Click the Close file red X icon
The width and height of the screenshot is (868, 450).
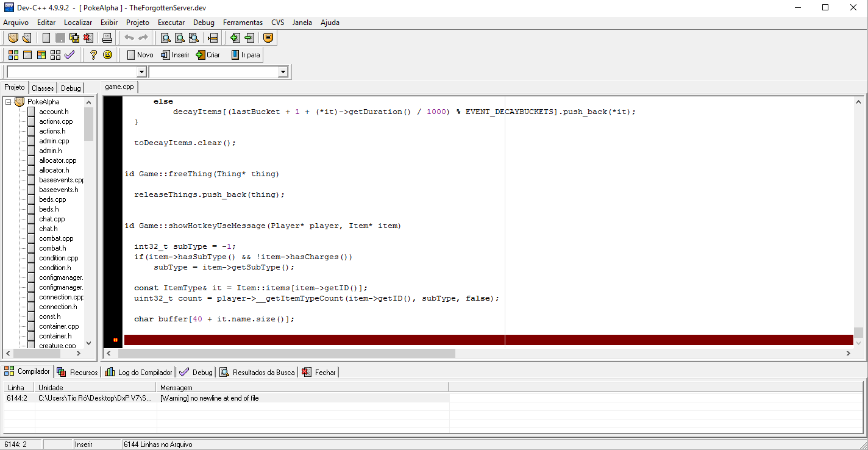pyautogui.click(x=88, y=38)
